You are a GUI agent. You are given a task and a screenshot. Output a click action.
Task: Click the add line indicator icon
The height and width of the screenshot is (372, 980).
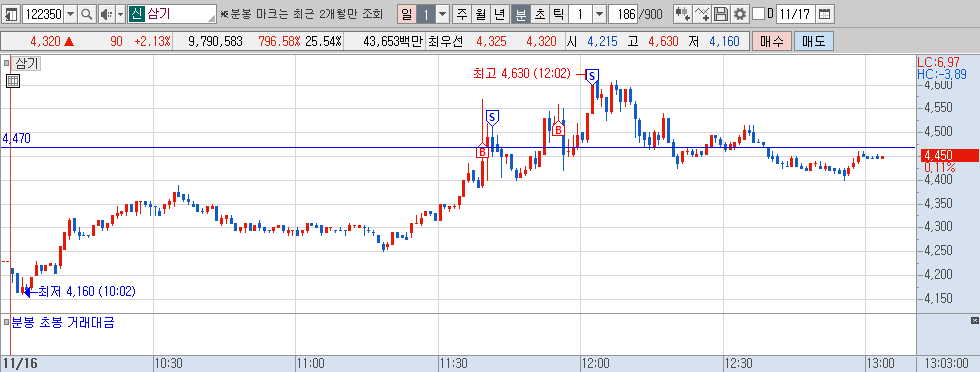coord(702,13)
